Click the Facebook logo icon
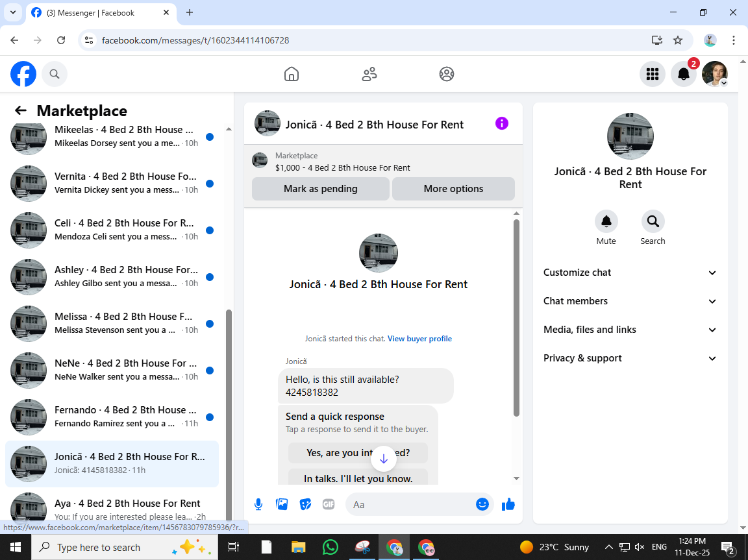Image resolution: width=748 pixels, height=560 pixels. click(x=23, y=74)
